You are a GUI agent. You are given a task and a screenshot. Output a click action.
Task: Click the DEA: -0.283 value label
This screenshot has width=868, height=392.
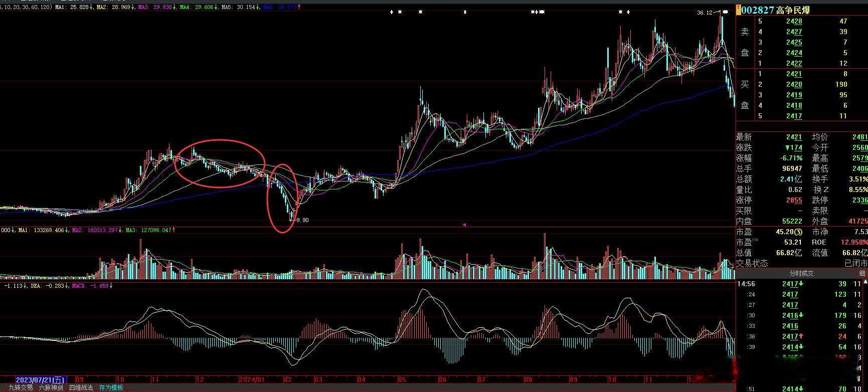pyautogui.click(x=50, y=286)
